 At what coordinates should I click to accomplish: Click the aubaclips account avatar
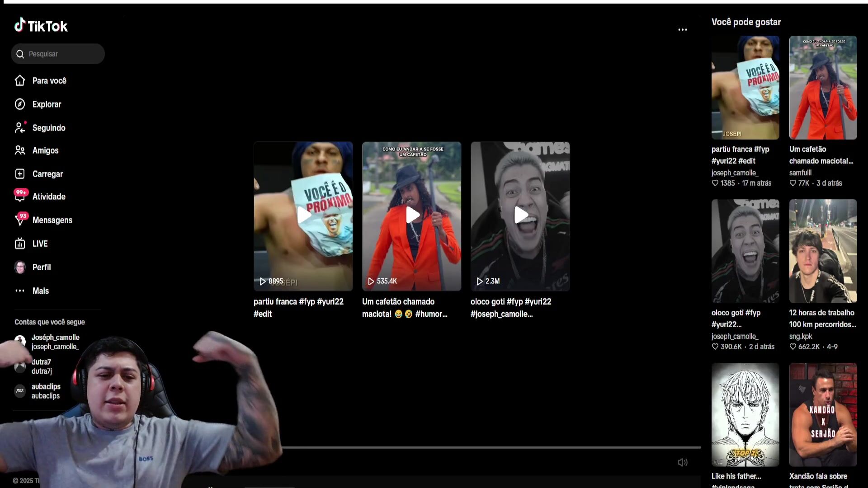tap(20, 391)
